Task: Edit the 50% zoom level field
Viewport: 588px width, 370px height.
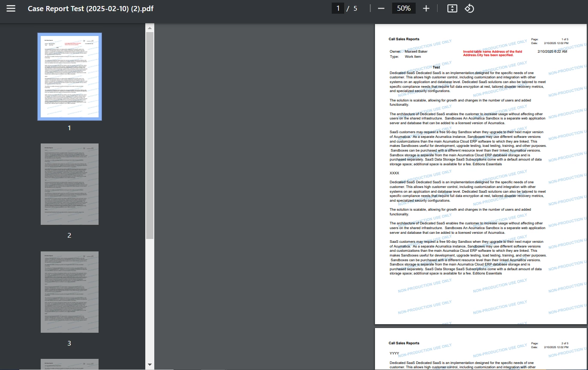Action: (x=404, y=9)
